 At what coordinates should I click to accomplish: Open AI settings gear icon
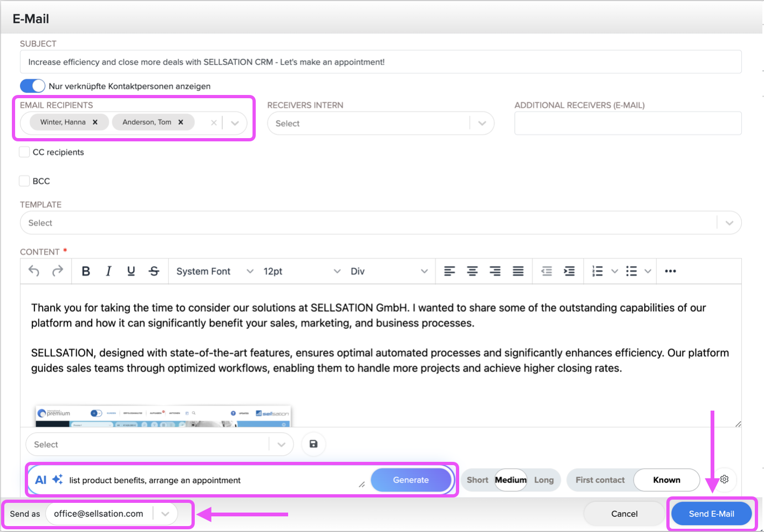[x=725, y=479]
